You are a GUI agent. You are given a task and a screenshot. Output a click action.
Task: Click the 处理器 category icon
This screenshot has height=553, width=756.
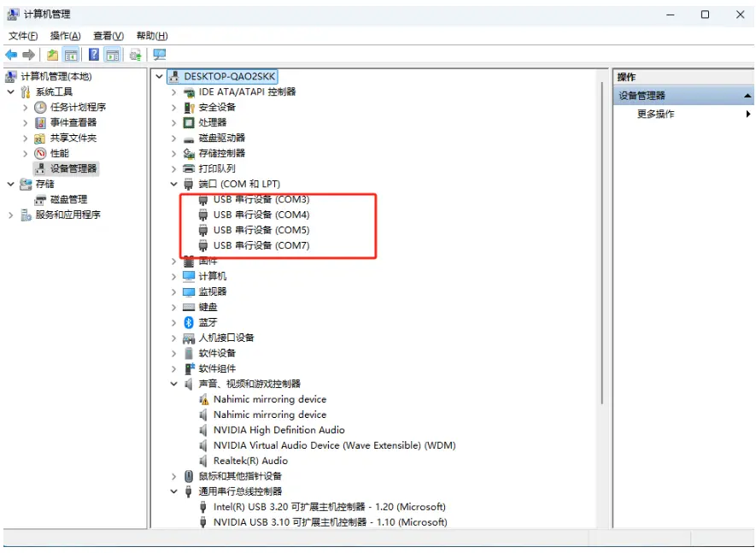pyautogui.click(x=189, y=122)
